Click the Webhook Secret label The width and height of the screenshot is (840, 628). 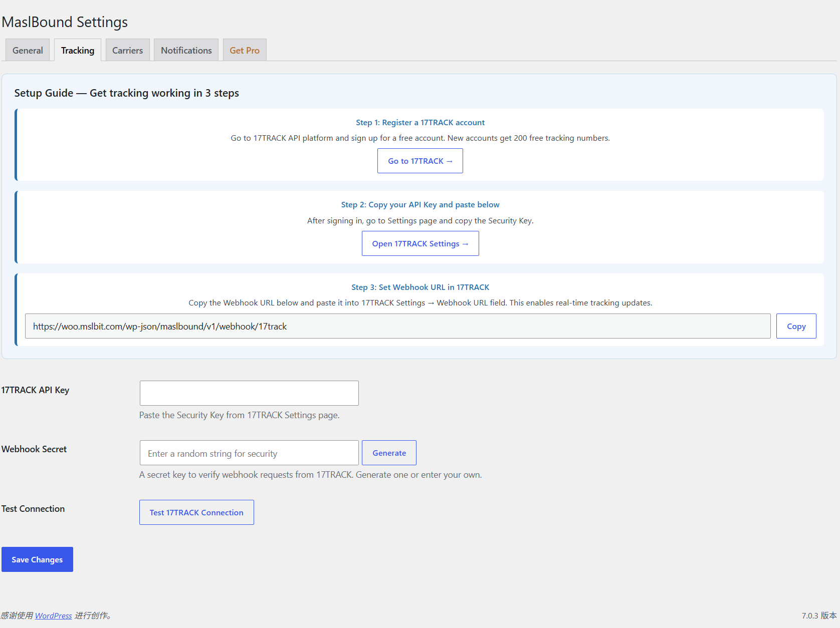click(x=34, y=449)
